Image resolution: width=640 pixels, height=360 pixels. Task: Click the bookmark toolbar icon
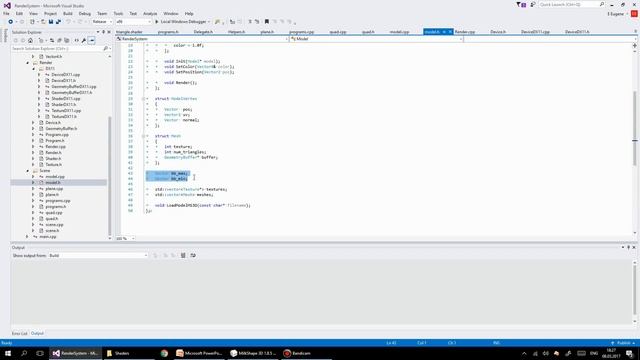[267, 22]
